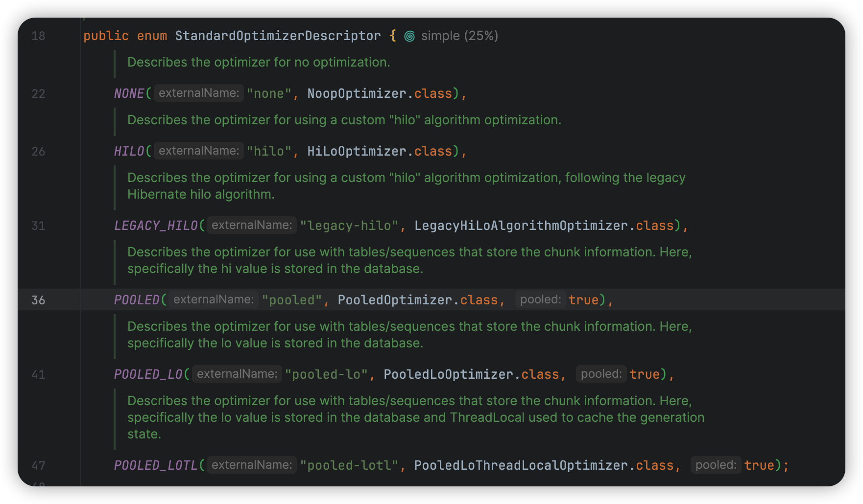Click HiLoOptimizer class reference
Image resolution: width=863 pixels, height=504 pixels.
tap(357, 151)
